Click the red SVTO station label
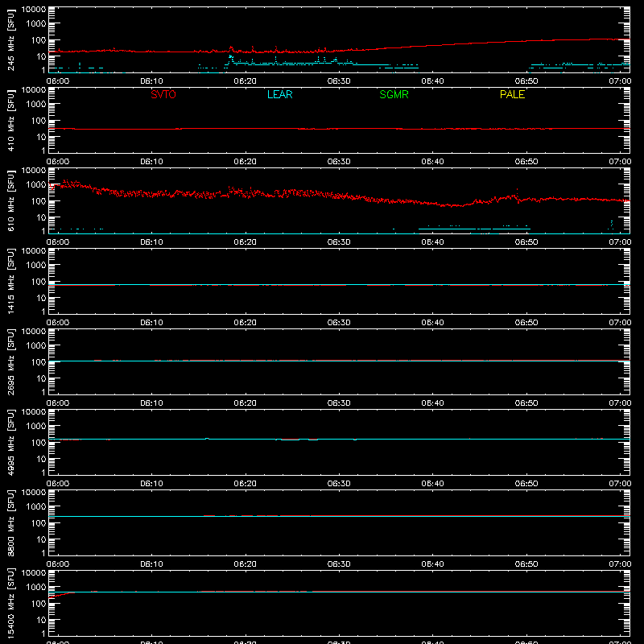 (163, 94)
